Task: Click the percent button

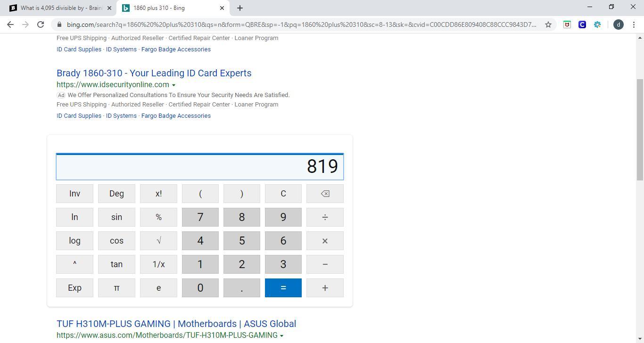Action: point(158,217)
